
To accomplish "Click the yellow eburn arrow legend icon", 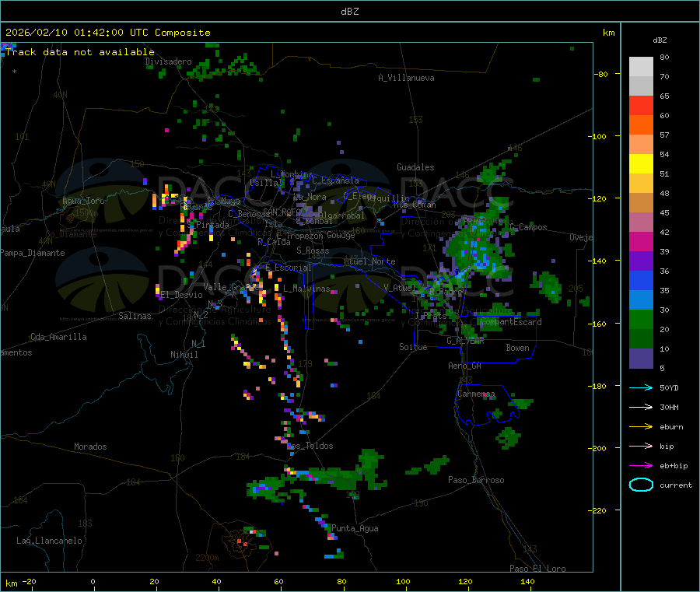I will 641,426.
